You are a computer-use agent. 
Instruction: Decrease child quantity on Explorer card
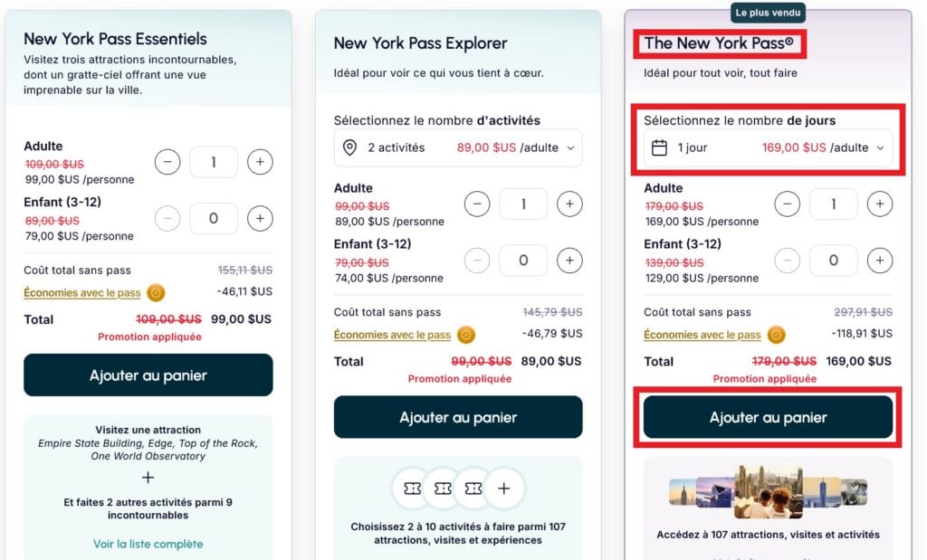click(x=477, y=261)
